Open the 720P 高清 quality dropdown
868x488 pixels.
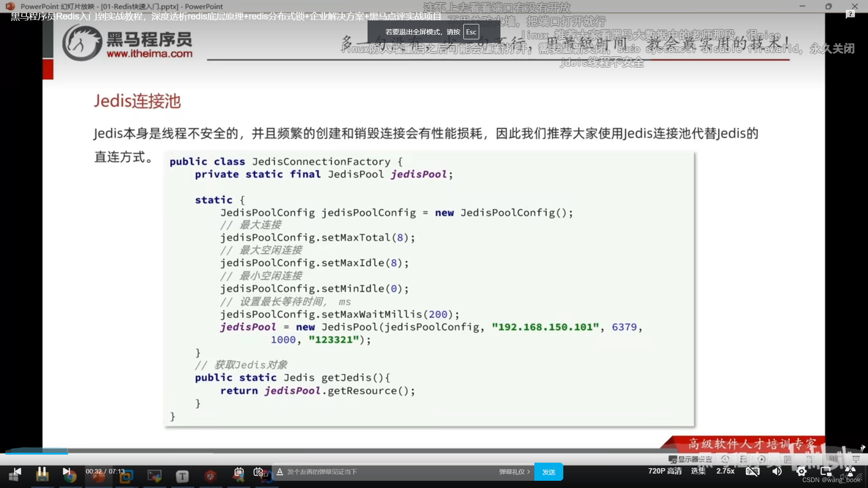pyautogui.click(x=665, y=471)
